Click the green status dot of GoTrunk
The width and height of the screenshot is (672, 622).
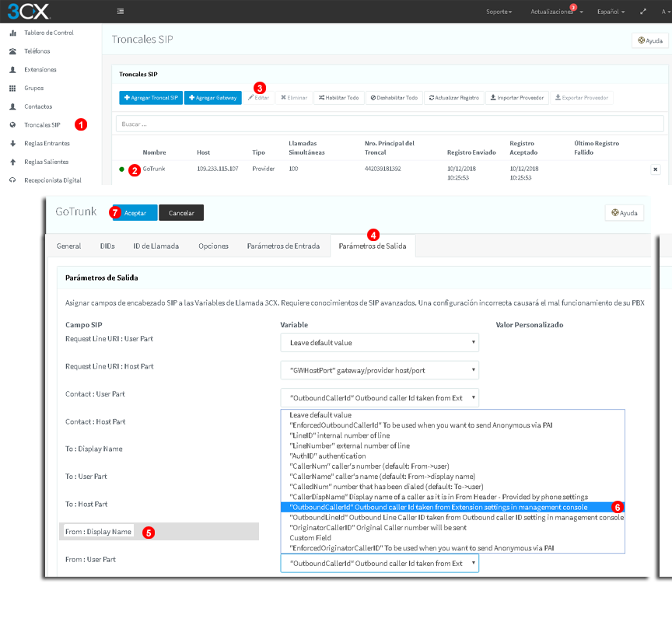coord(121,169)
